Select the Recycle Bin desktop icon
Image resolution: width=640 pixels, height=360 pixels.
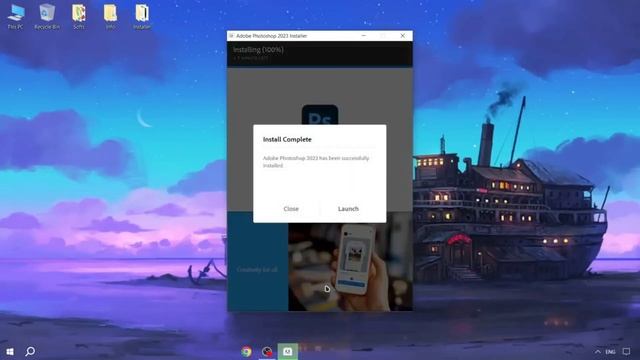(x=47, y=17)
